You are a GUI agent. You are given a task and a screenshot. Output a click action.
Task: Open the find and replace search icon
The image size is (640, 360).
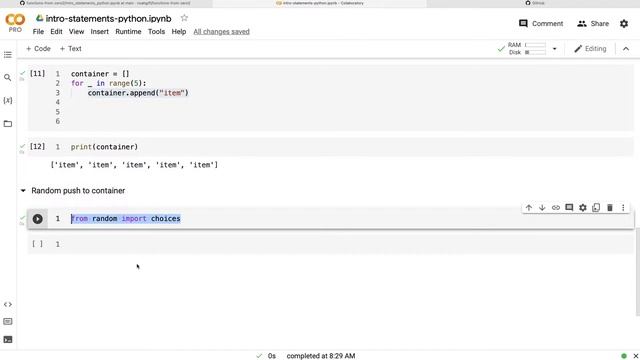7,77
